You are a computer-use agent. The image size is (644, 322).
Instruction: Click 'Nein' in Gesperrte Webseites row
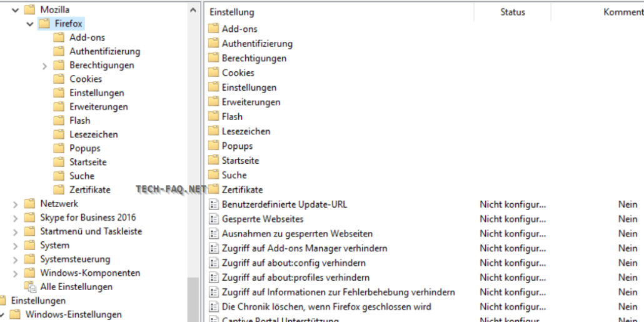point(628,219)
